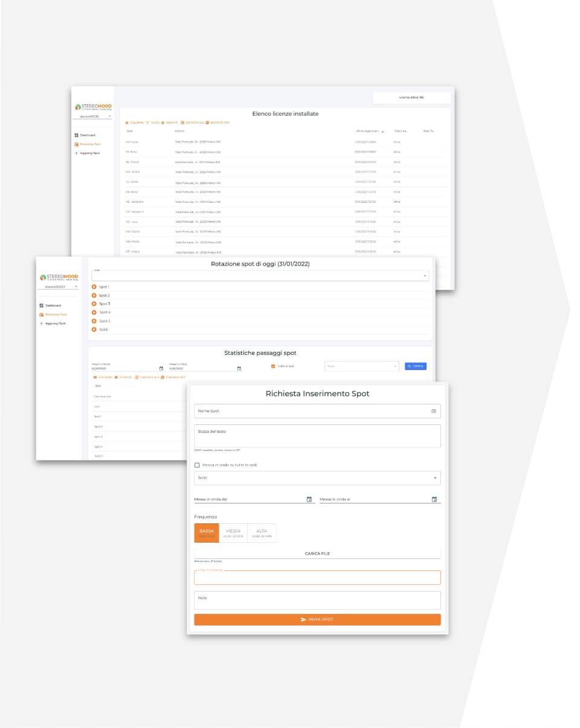580x728 pixels.
Task: Open calendar for request form's 'Messa in onda dal'
Action: pos(309,499)
